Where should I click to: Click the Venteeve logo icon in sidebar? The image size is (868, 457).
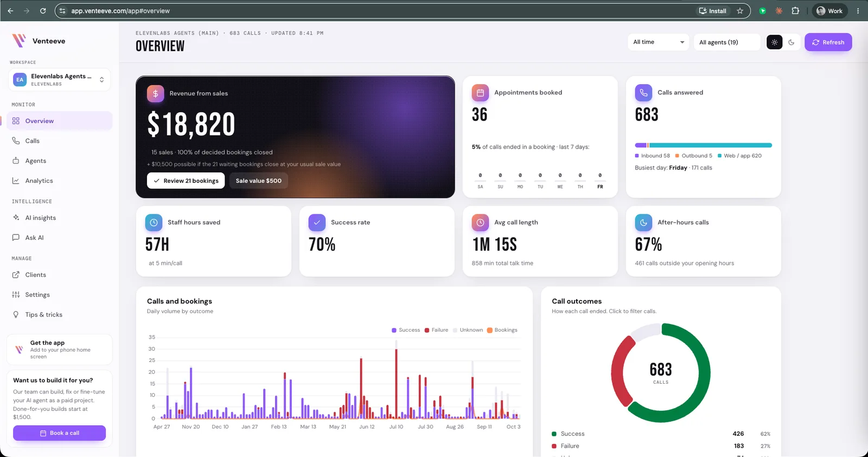[x=19, y=41]
